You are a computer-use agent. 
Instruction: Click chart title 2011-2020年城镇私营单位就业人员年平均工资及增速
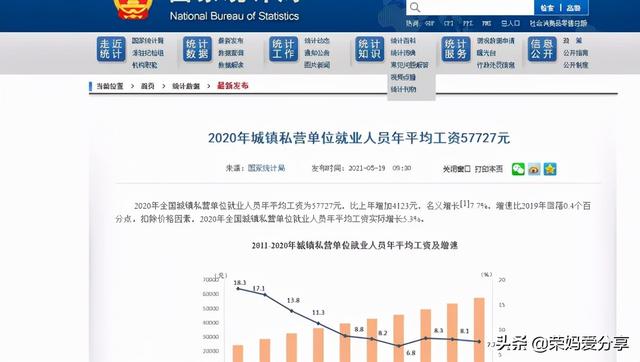355,245
